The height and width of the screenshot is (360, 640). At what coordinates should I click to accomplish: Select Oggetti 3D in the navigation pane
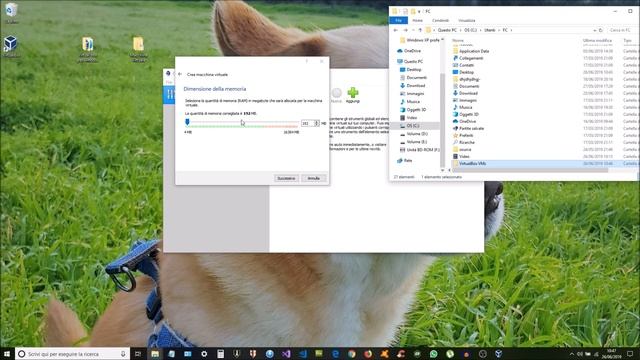(416, 109)
